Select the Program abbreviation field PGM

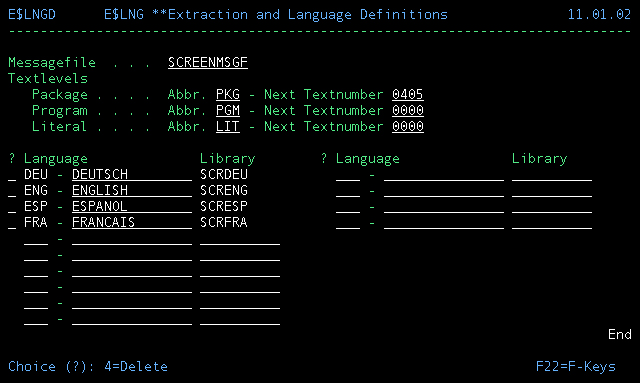point(228,110)
